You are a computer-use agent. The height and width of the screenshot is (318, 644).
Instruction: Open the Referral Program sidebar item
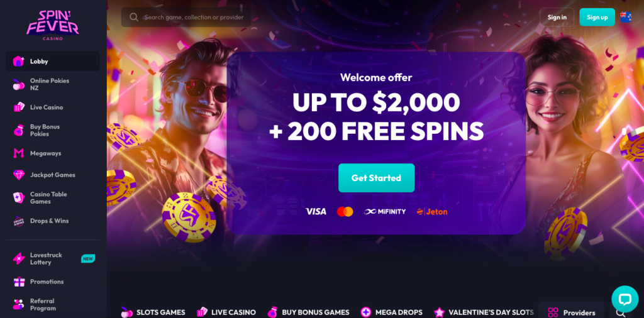53,304
